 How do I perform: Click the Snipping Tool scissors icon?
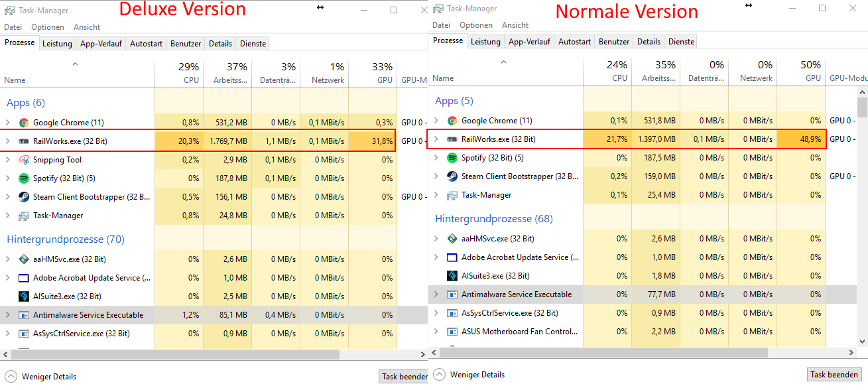click(x=24, y=160)
